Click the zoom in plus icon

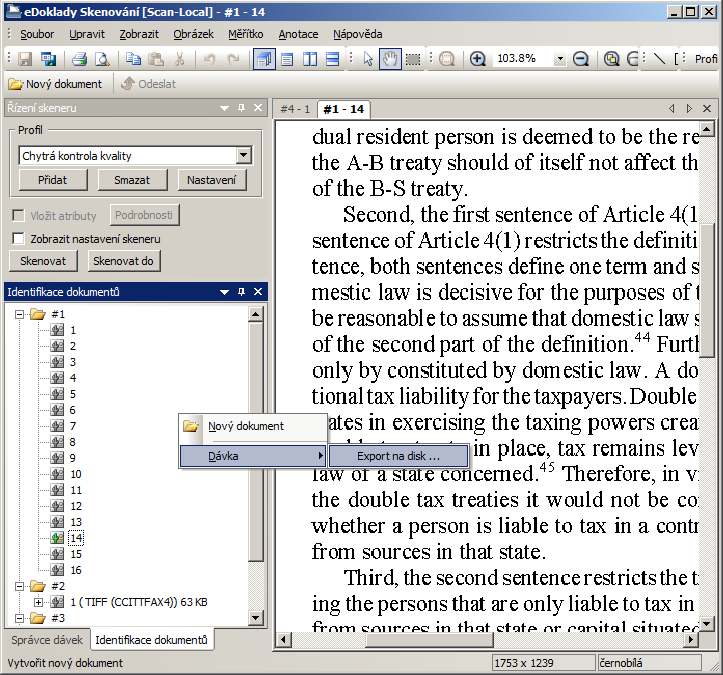[x=478, y=59]
